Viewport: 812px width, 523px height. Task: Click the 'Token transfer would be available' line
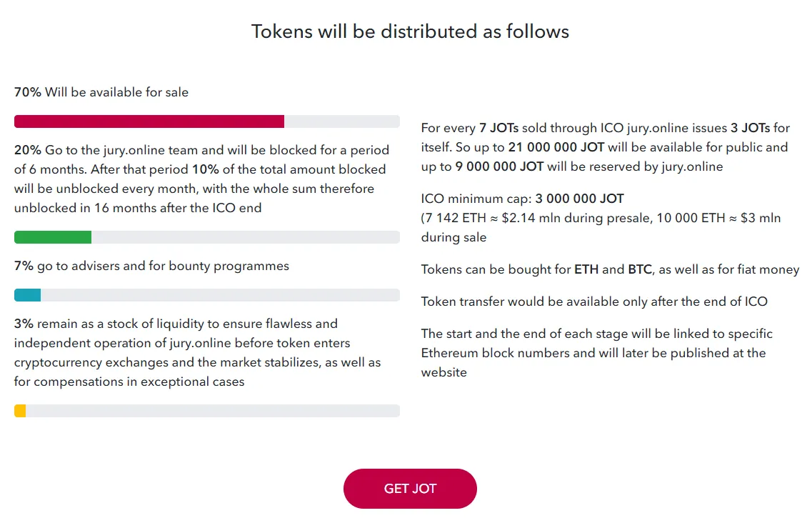coord(594,302)
